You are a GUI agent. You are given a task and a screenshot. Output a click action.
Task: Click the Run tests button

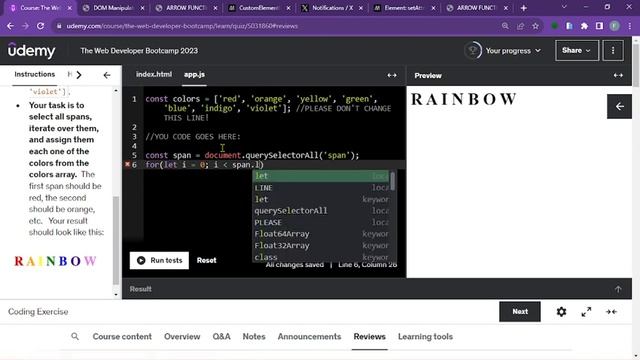[x=159, y=260]
